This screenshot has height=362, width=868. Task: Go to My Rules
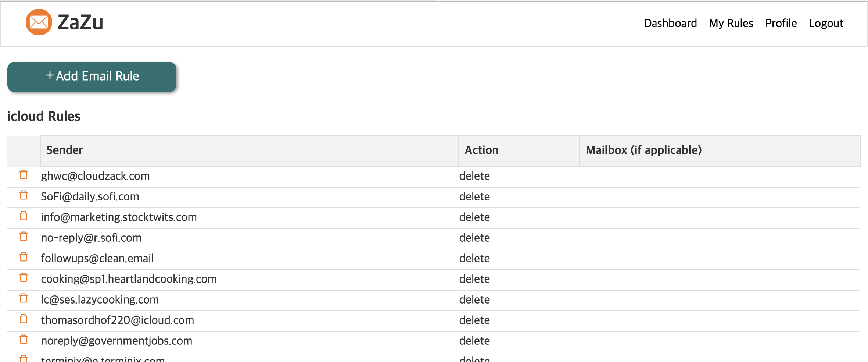coord(731,23)
